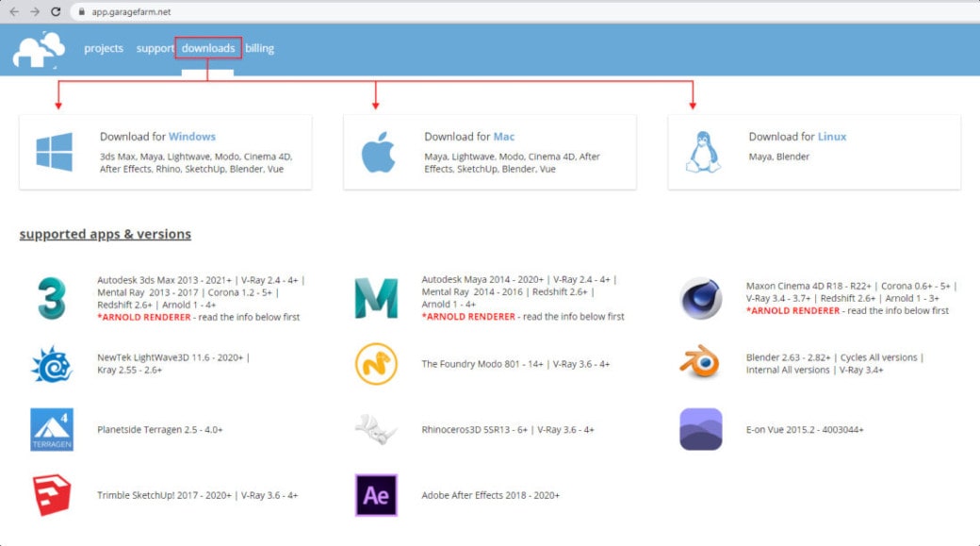The width and height of the screenshot is (980, 546).
Task: Click the browser forward arrow
Action: (x=35, y=11)
